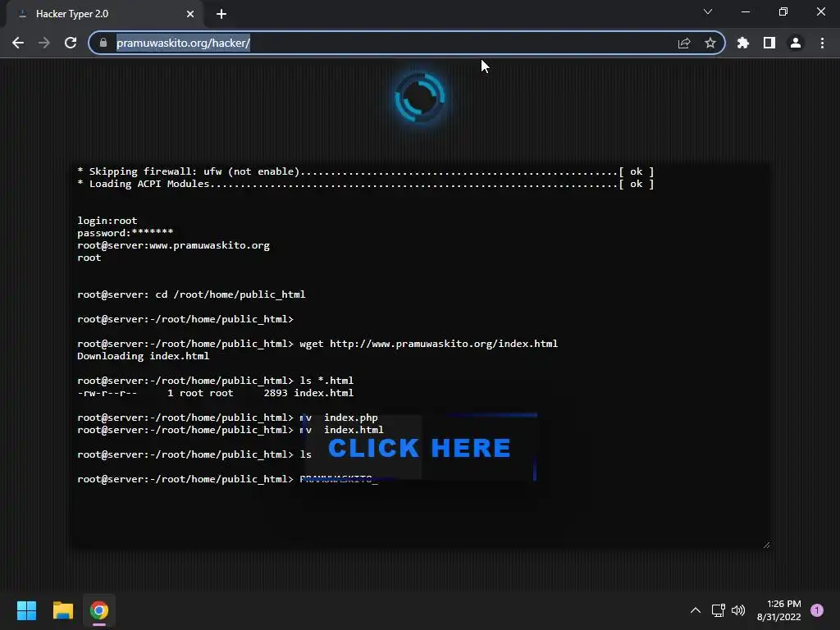Toggle the browser side panel icon
The height and width of the screenshot is (630, 840).
tap(769, 43)
